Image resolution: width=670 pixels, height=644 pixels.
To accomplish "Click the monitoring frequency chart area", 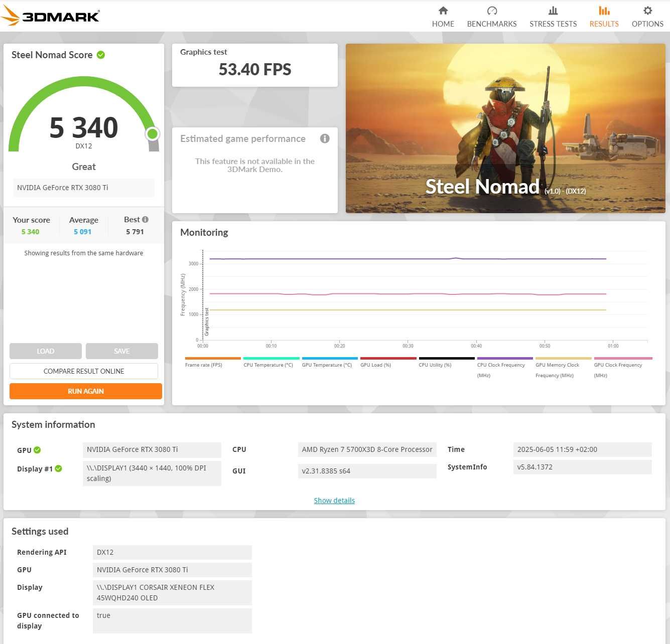I will (425, 296).
